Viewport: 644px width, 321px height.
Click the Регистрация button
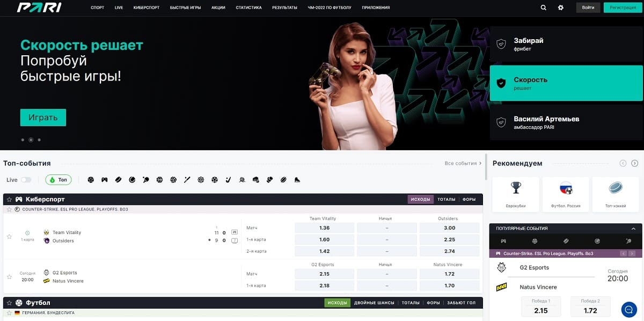623,8
